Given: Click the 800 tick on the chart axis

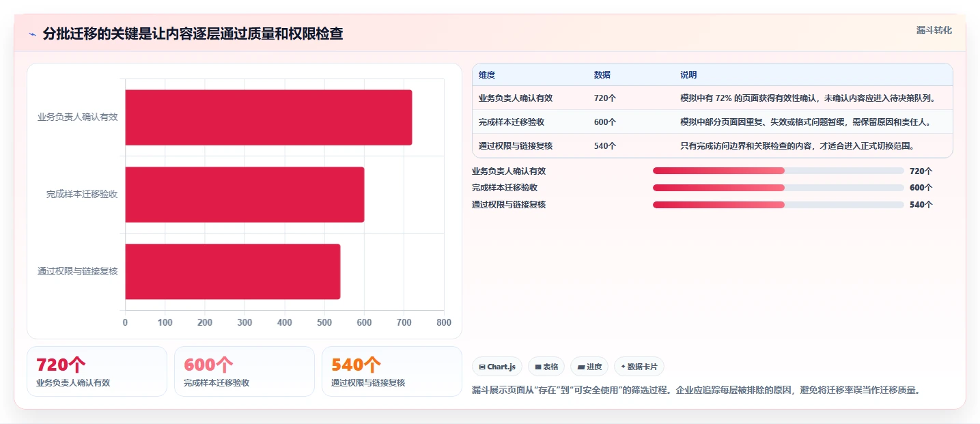Looking at the screenshot, I should pos(444,323).
